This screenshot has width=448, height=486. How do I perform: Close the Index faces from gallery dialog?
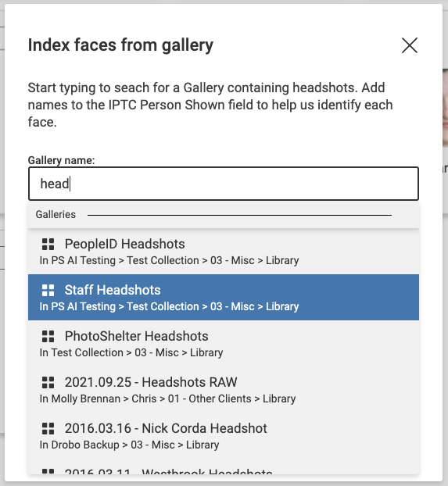point(410,45)
